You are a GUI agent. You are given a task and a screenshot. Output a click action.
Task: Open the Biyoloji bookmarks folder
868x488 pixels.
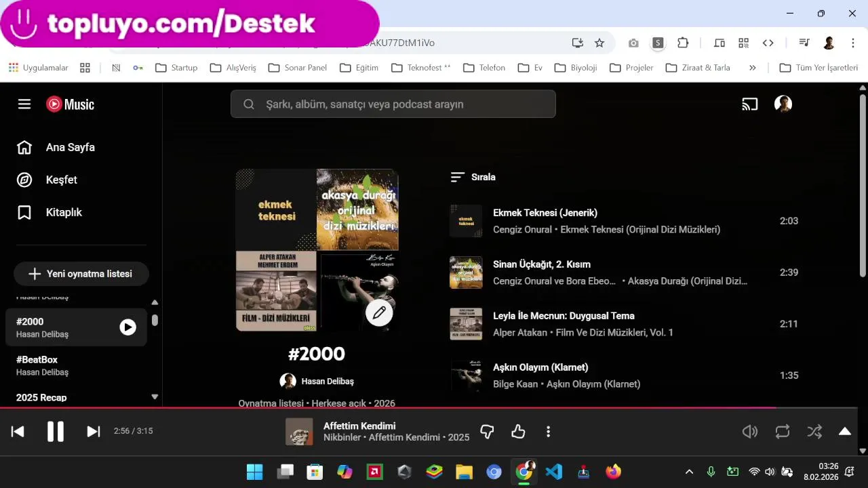(x=576, y=68)
